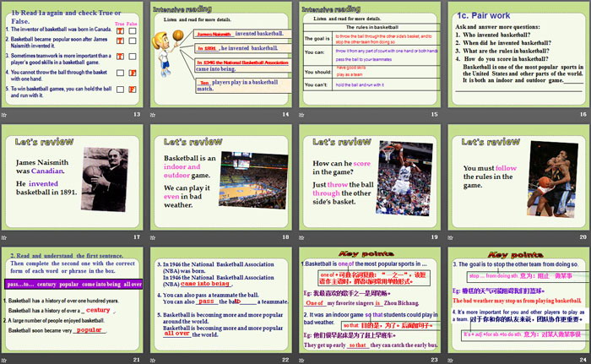Select slide 13 'Read 1a again' True/False thumbnail
591x364 pixels.
click(73, 55)
